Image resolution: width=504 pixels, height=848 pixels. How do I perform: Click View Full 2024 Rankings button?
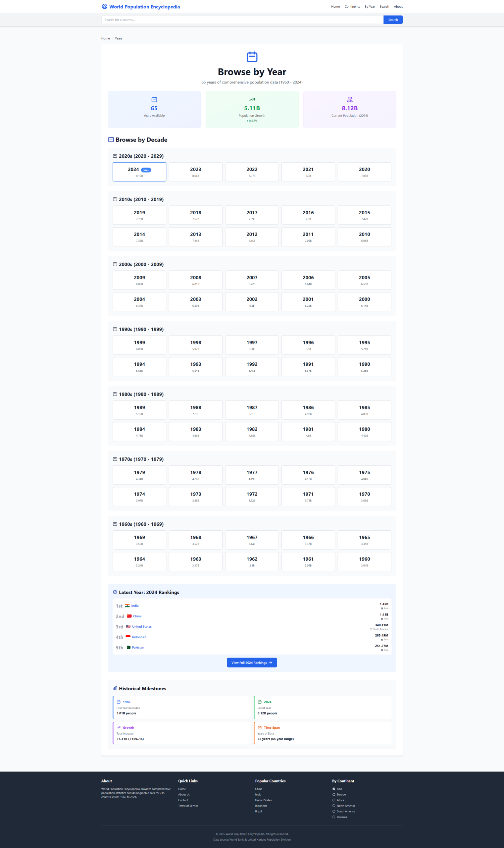252,662
